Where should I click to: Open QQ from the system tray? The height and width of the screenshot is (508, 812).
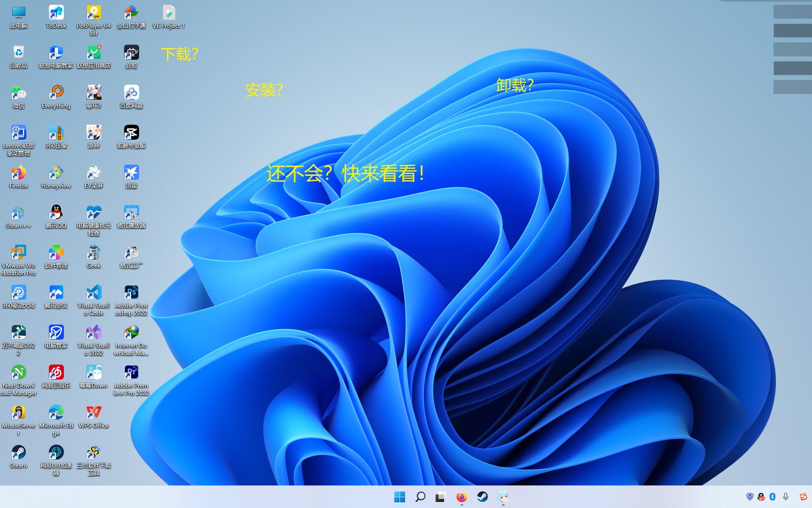(x=761, y=496)
